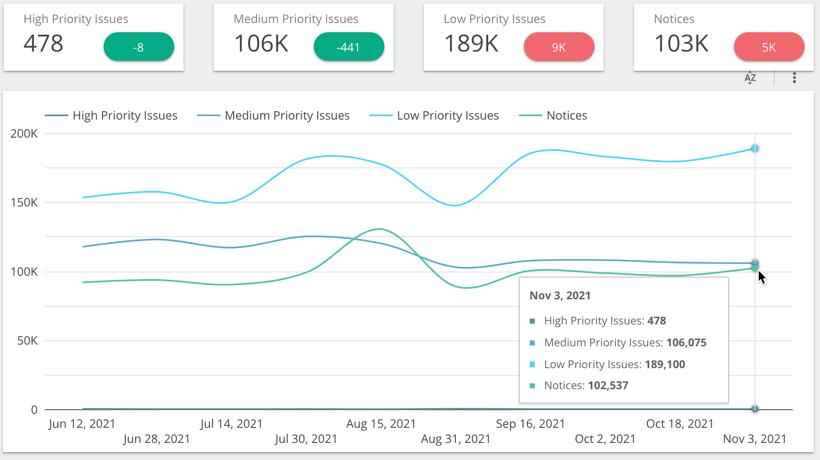The image size is (820, 460).
Task: Select the Notices 103K scorecard value
Action: pos(681,44)
